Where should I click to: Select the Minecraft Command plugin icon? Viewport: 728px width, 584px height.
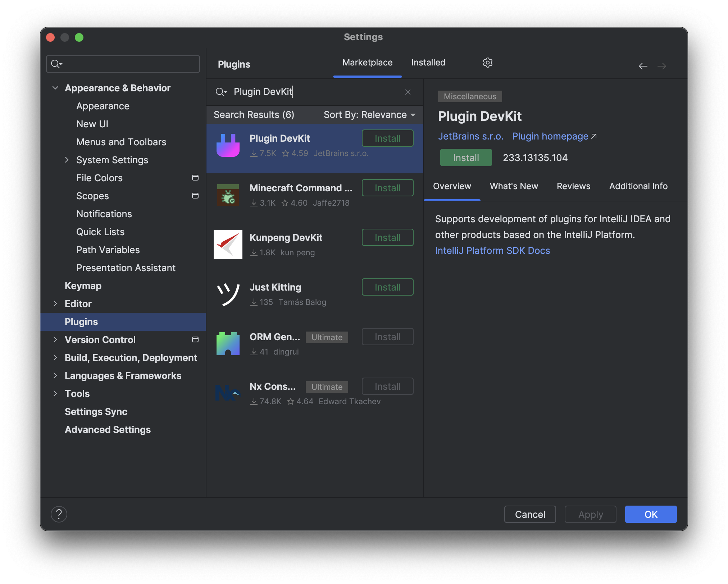[x=228, y=195]
